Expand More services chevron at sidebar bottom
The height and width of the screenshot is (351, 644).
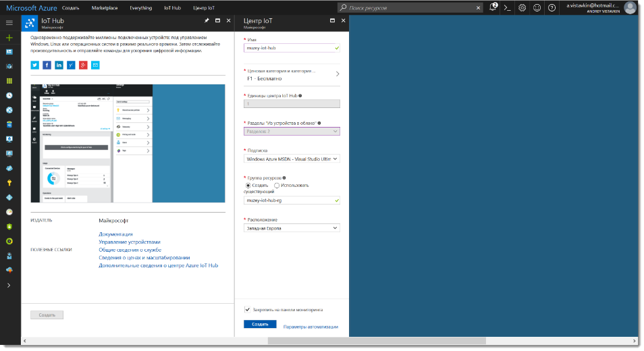click(9, 286)
